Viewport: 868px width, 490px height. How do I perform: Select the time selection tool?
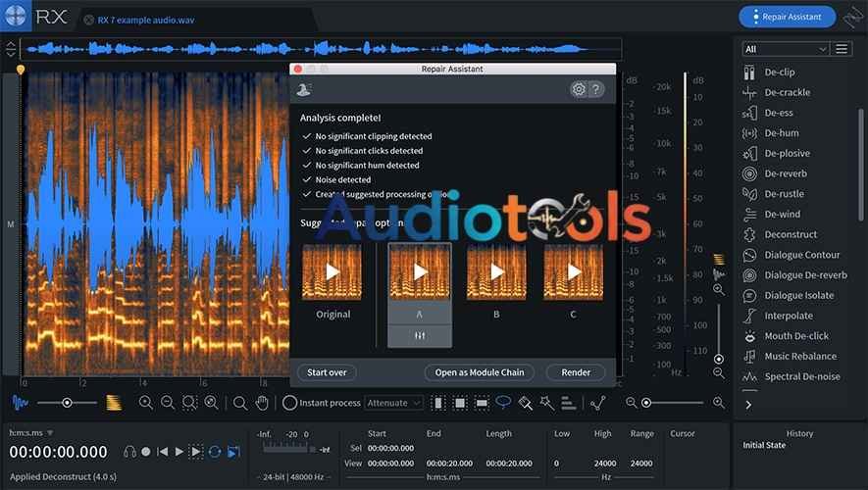[x=437, y=403]
